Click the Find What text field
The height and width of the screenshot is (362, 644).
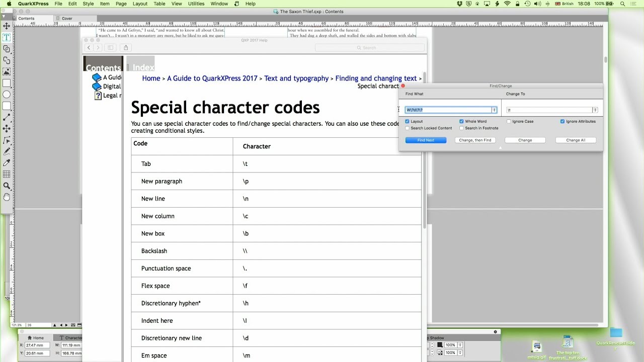(448, 110)
